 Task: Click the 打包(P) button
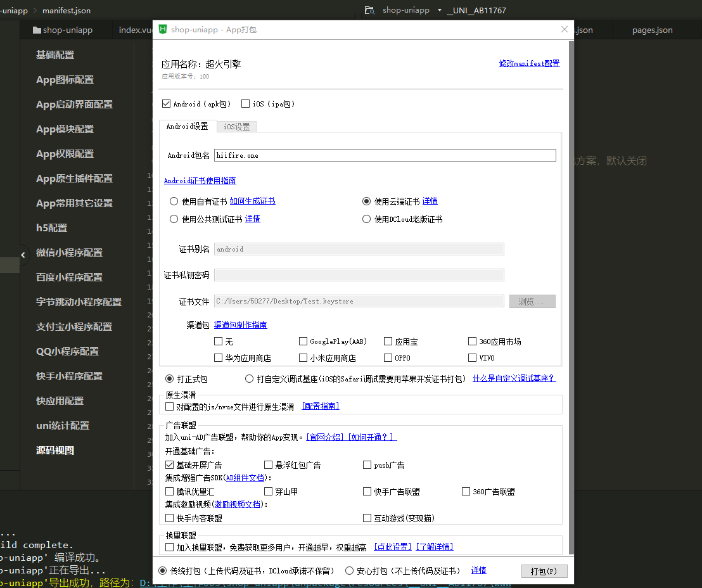(x=544, y=572)
